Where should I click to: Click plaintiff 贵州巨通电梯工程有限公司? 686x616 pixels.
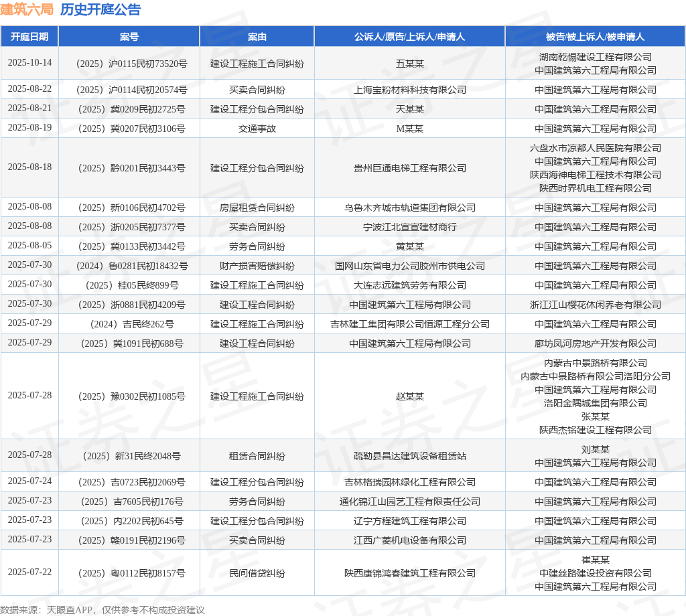pos(410,168)
